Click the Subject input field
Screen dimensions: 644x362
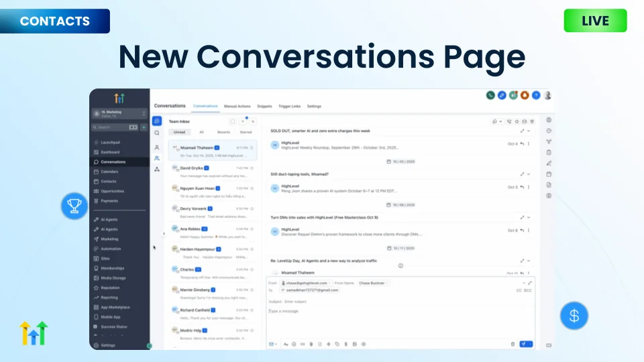point(400,302)
